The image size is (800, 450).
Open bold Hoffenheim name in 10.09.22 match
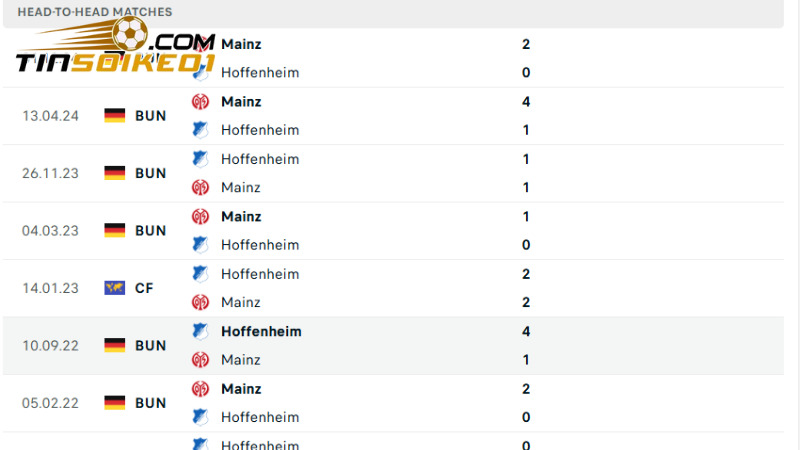(x=261, y=332)
